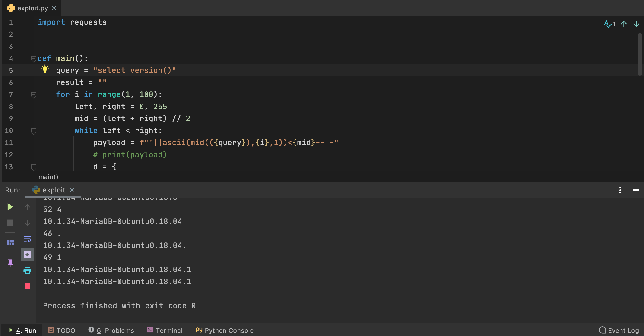Move up the stack trace arrow
The height and width of the screenshot is (336, 644).
(27, 207)
